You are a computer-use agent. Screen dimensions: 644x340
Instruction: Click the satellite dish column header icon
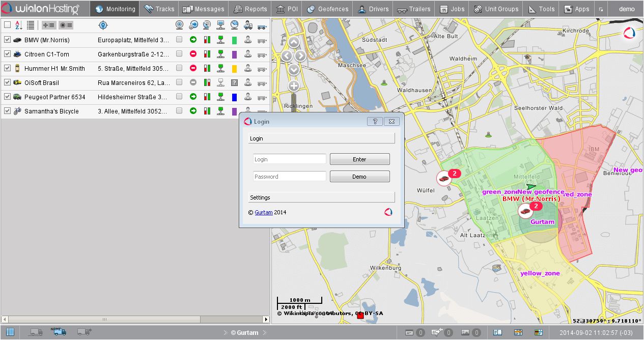(x=207, y=25)
